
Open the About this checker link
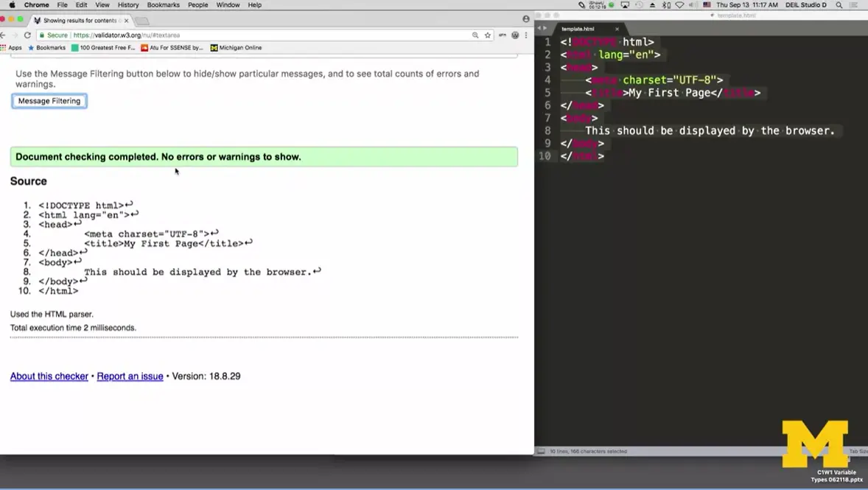pyautogui.click(x=49, y=376)
